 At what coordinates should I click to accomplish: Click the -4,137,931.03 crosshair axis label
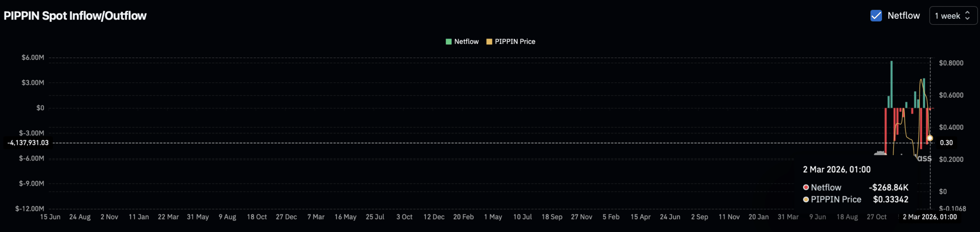[x=28, y=143]
